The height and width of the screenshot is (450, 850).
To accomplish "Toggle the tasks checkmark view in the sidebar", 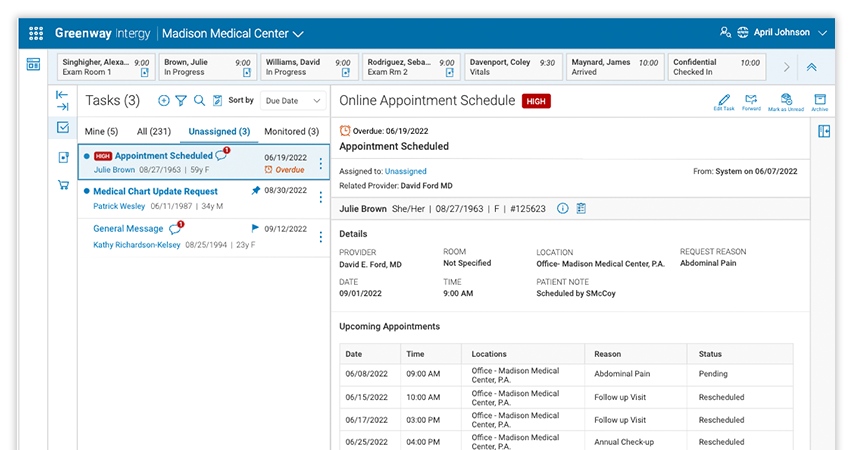I will tap(63, 127).
